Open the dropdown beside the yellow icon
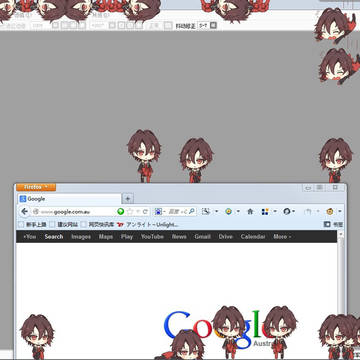This screenshot has width=360, height=360. [238, 211]
